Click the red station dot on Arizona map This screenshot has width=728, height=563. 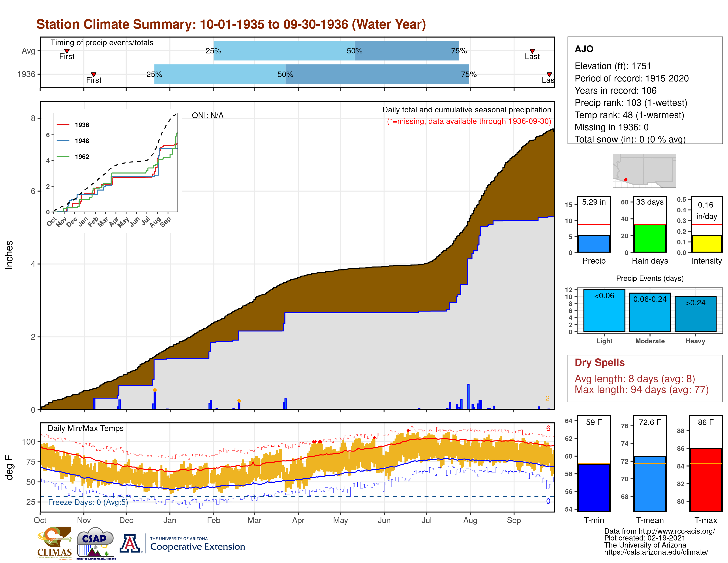[x=626, y=180]
